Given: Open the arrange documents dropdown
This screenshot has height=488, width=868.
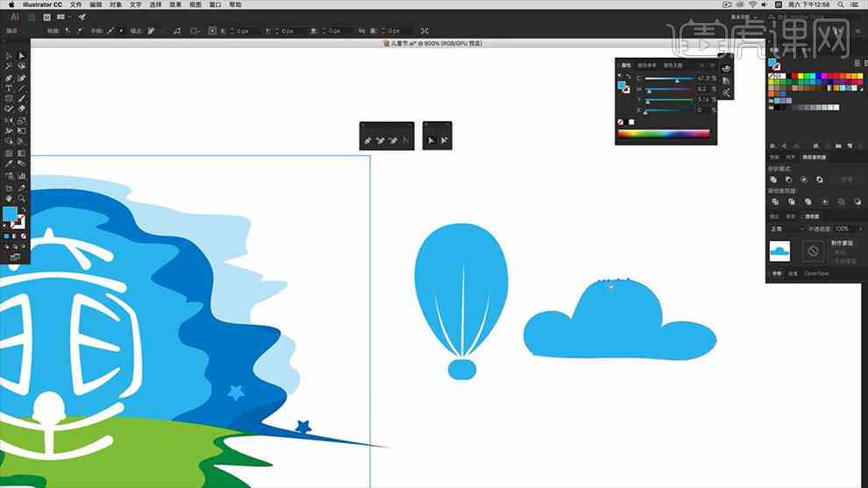Looking at the screenshot, I should [x=63, y=18].
